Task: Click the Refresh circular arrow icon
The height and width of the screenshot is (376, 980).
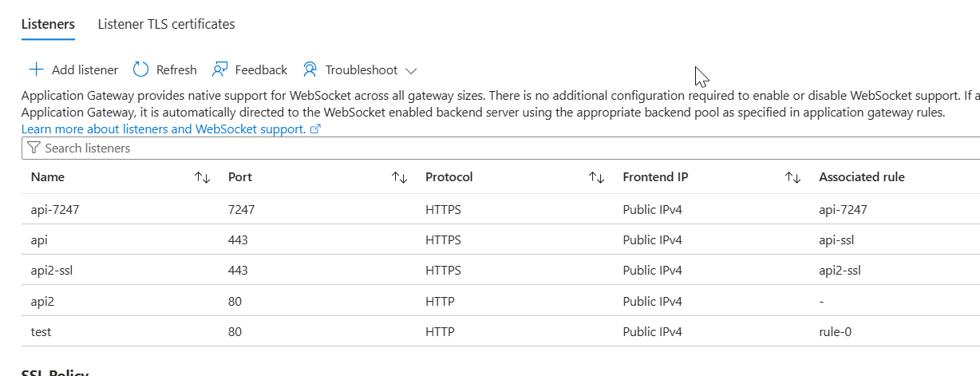Action: (141, 69)
